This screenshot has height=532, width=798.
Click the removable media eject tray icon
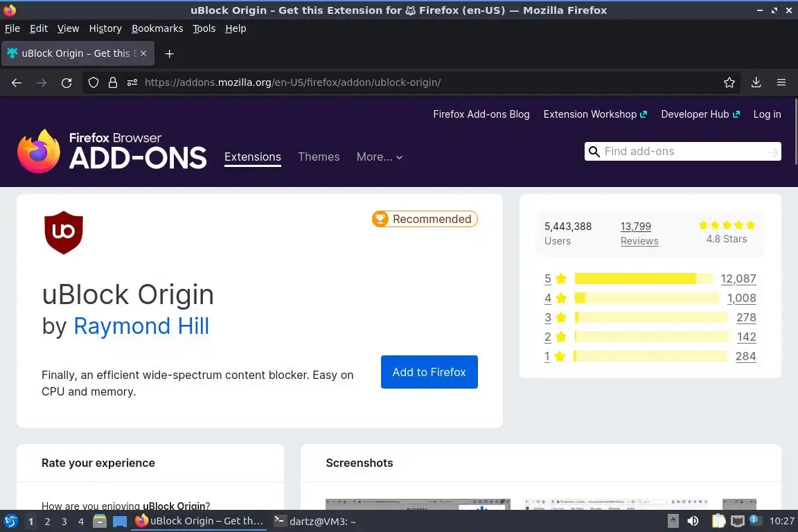click(x=673, y=522)
